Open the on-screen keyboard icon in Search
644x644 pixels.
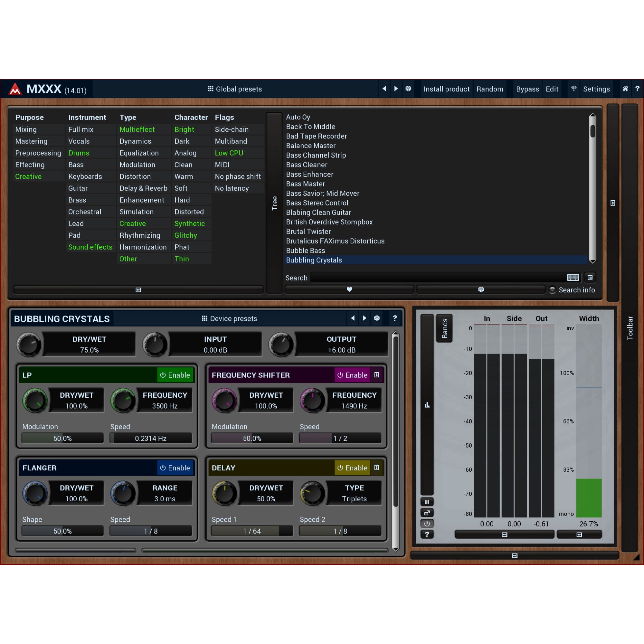(x=573, y=277)
